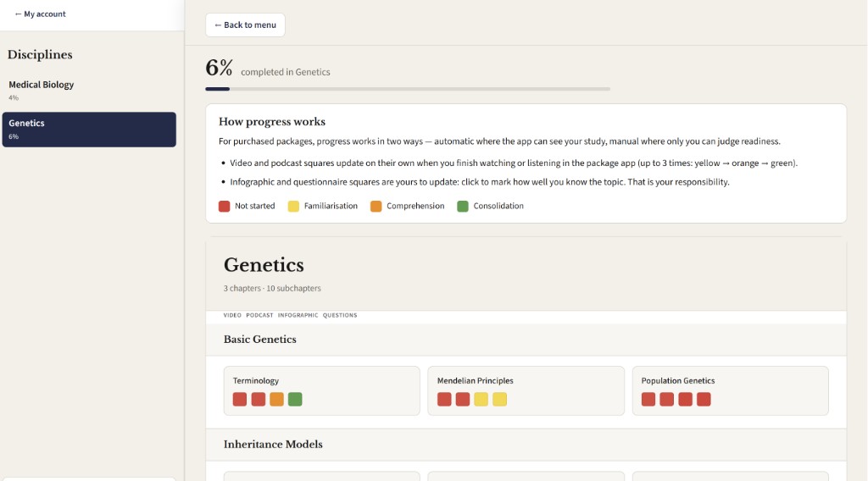Select Medical Biology discipline
This screenshot has width=868, height=481.
point(89,90)
